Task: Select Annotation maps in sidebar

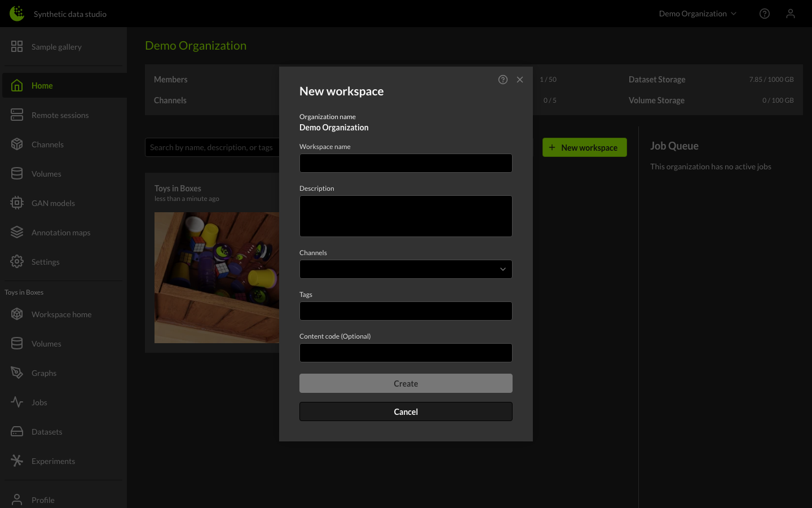Action: [60, 233]
